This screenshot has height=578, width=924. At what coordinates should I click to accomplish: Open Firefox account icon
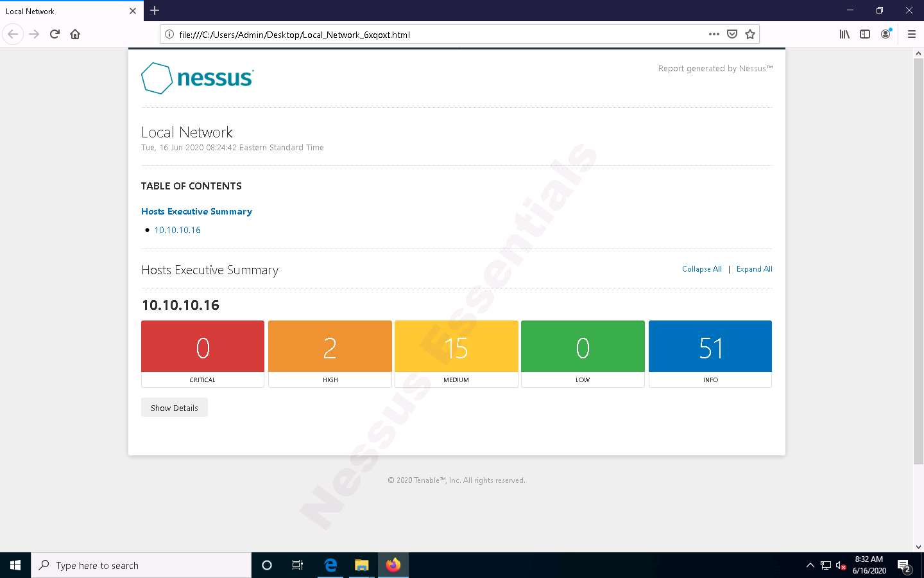point(886,34)
